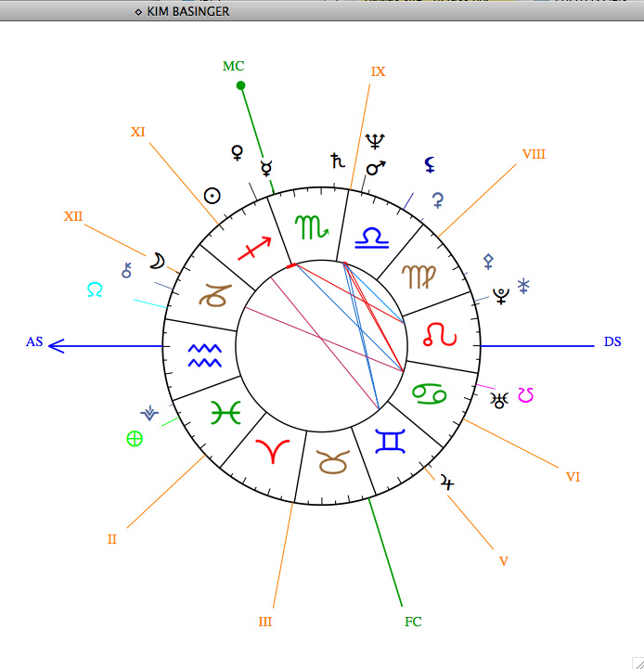Click the Pallas glyph near Virgo
644x669 pixels.
(x=488, y=261)
